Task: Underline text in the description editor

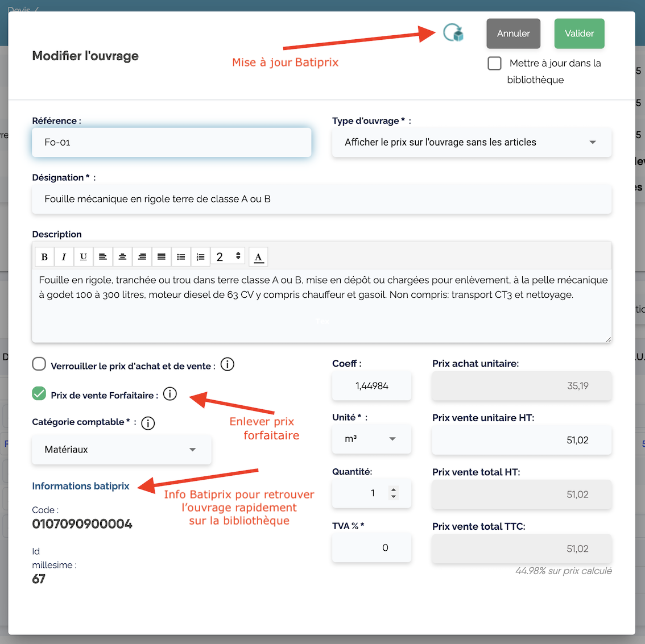Action: pos(83,257)
